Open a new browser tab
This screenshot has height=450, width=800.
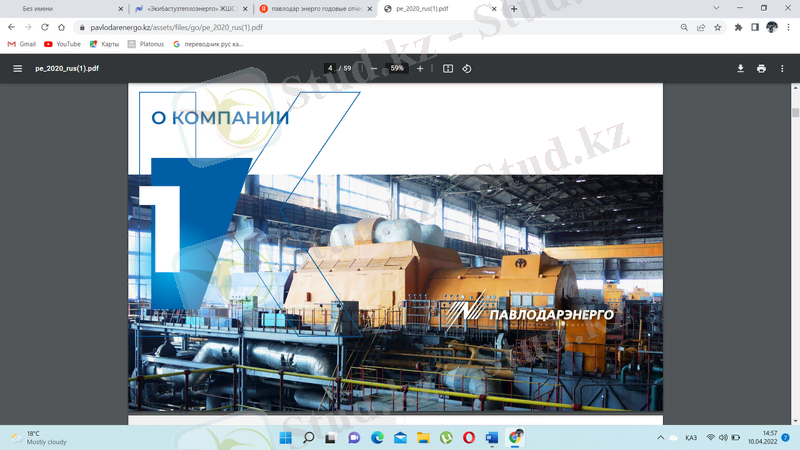pos(514,9)
